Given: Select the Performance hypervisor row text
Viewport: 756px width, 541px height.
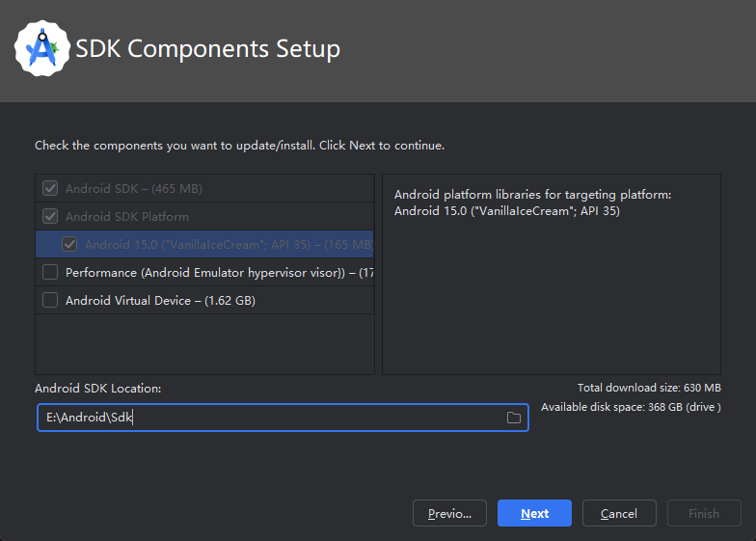Looking at the screenshot, I should (219, 273).
